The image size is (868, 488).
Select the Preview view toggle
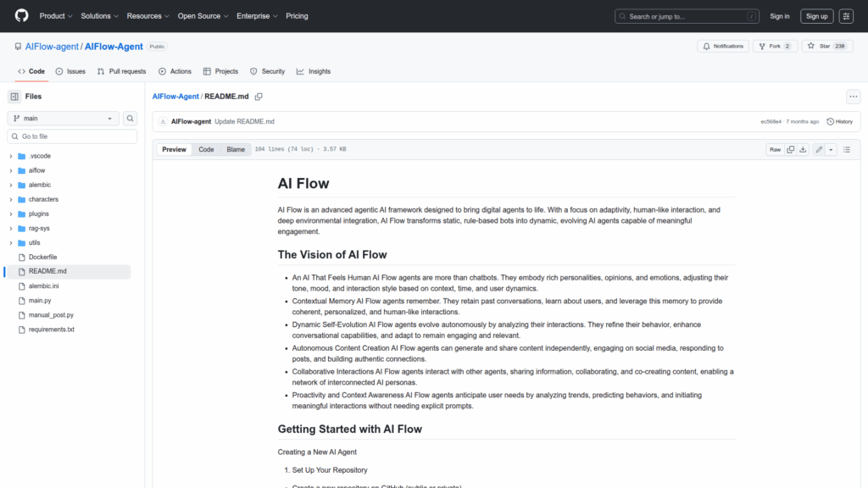pyautogui.click(x=174, y=150)
